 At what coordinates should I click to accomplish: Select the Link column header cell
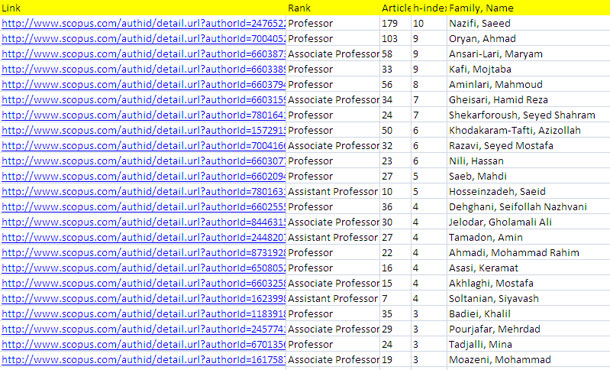pyautogui.click(x=143, y=8)
